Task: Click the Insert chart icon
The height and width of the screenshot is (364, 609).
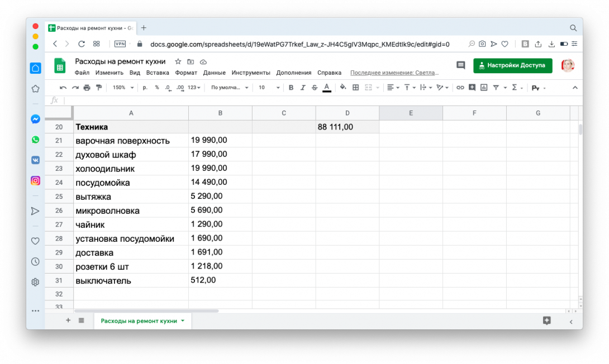Action: pos(484,88)
